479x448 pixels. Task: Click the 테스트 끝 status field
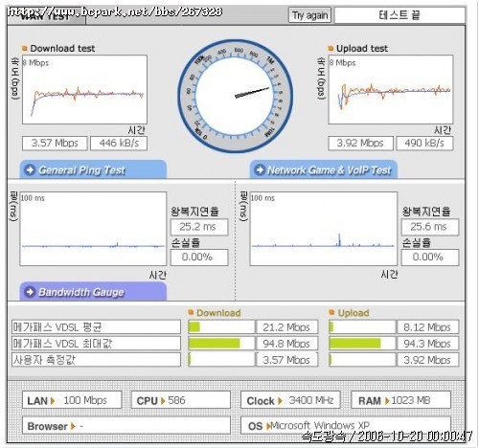click(399, 15)
